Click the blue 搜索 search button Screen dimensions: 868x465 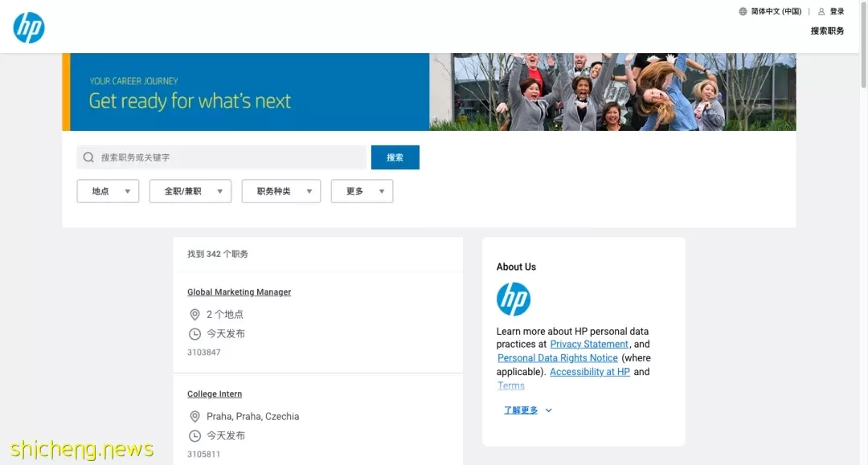(x=395, y=157)
